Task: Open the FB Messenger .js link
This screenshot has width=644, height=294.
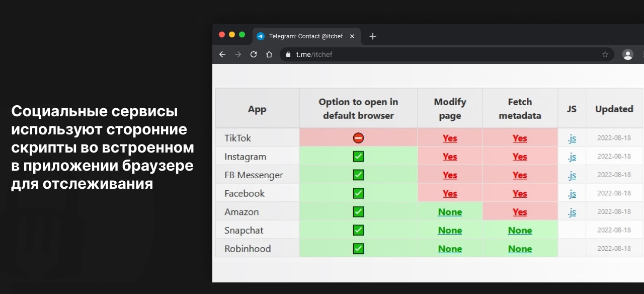Action: (x=572, y=175)
